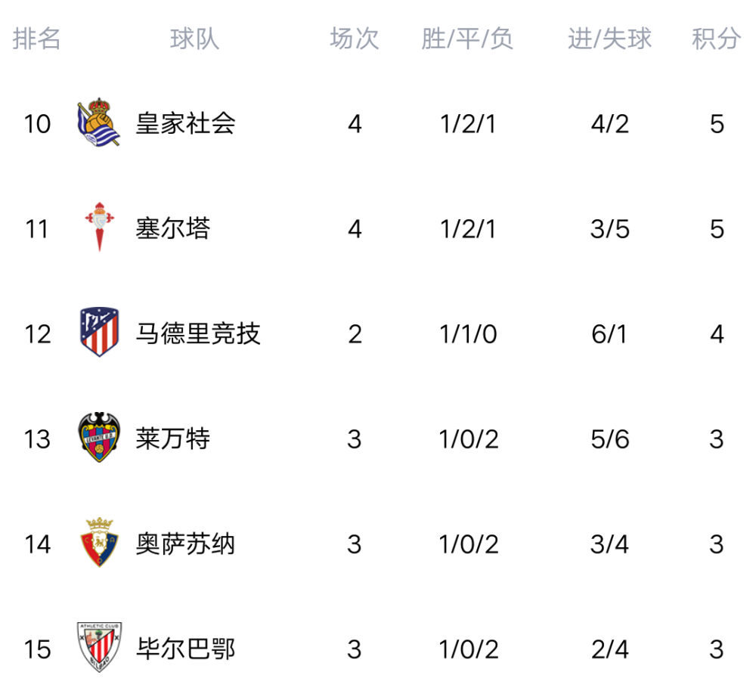Select rank 15 row number
Viewport: 756px width, 700px height.
(x=38, y=649)
